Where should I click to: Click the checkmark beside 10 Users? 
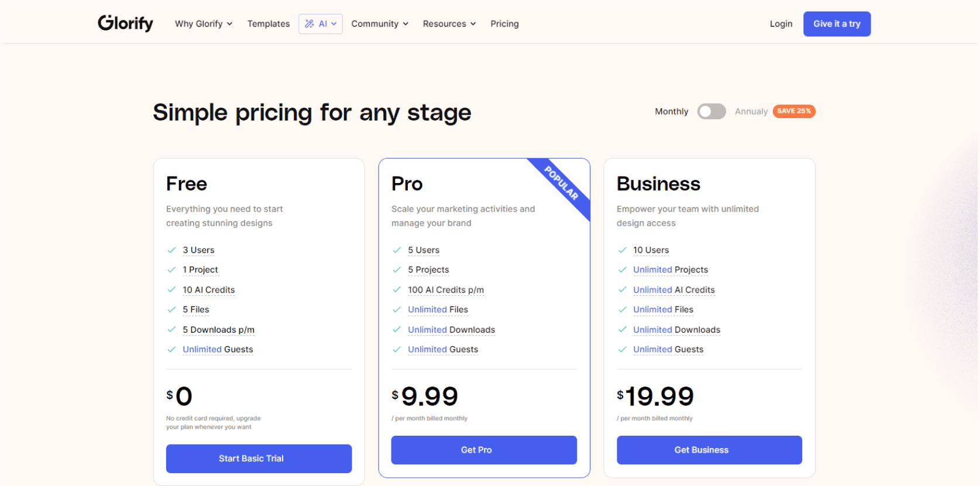point(622,250)
